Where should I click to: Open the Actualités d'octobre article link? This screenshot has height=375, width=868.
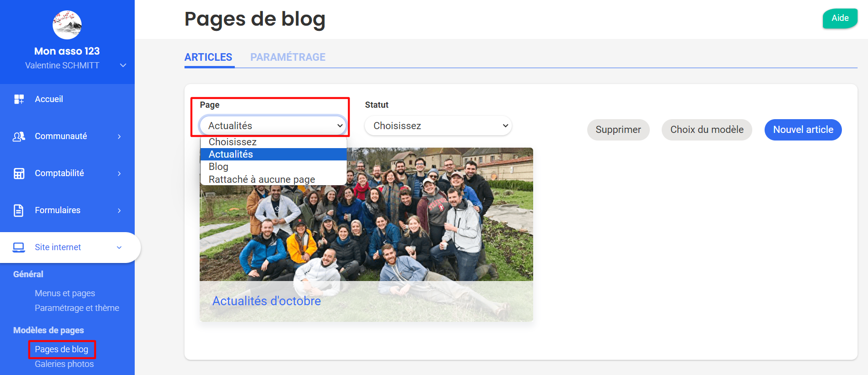267,301
